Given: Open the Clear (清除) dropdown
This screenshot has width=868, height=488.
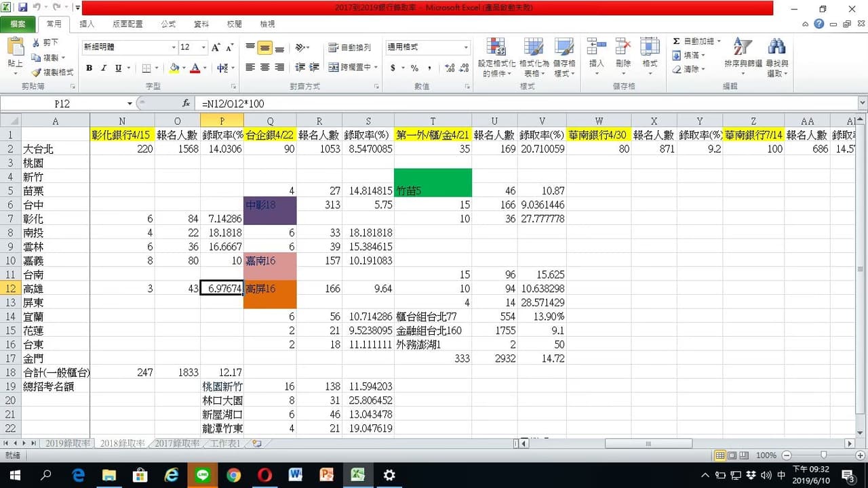Looking at the screenshot, I should coord(689,69).
